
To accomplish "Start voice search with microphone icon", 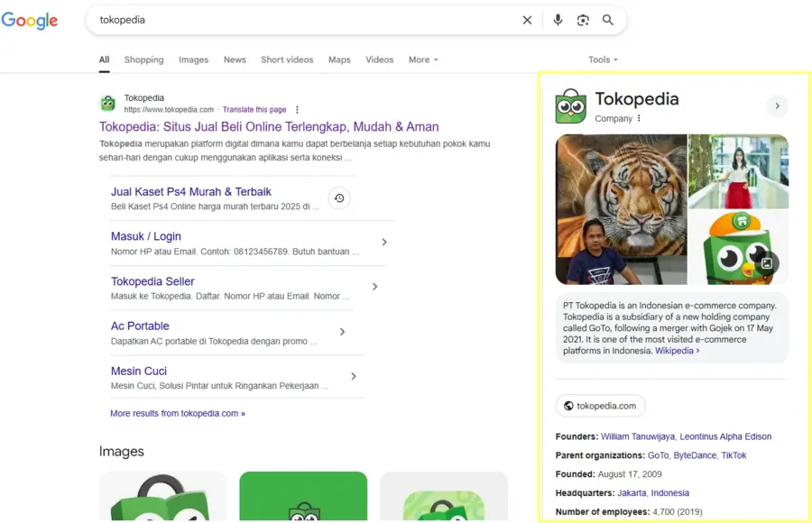I will coord(558,20).
